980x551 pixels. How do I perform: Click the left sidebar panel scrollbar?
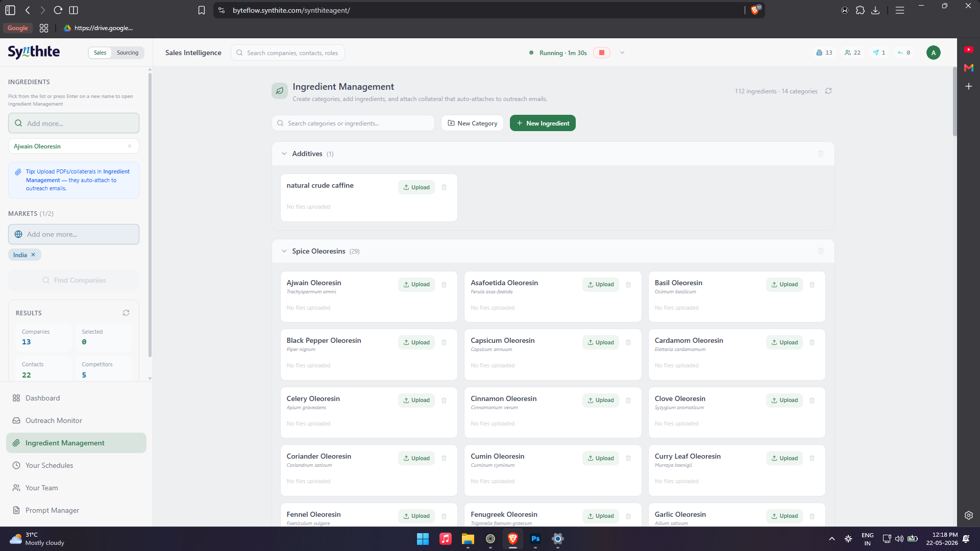tap(150, 214)
